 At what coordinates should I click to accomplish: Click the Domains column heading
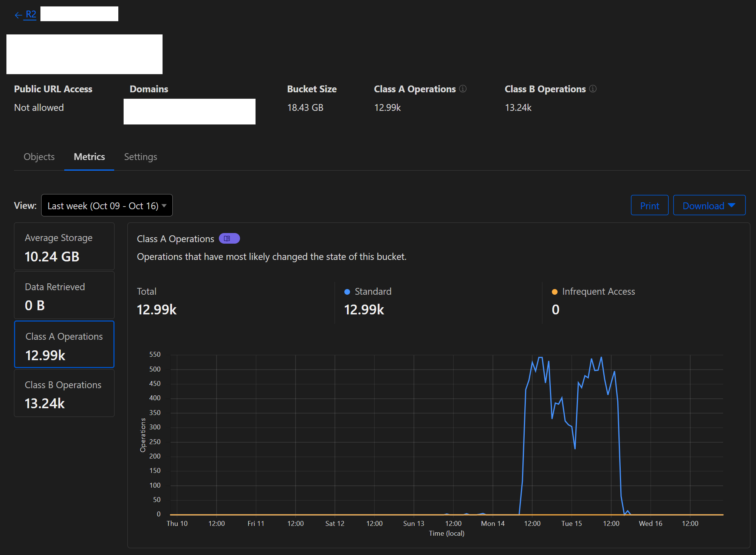(149, 89)
